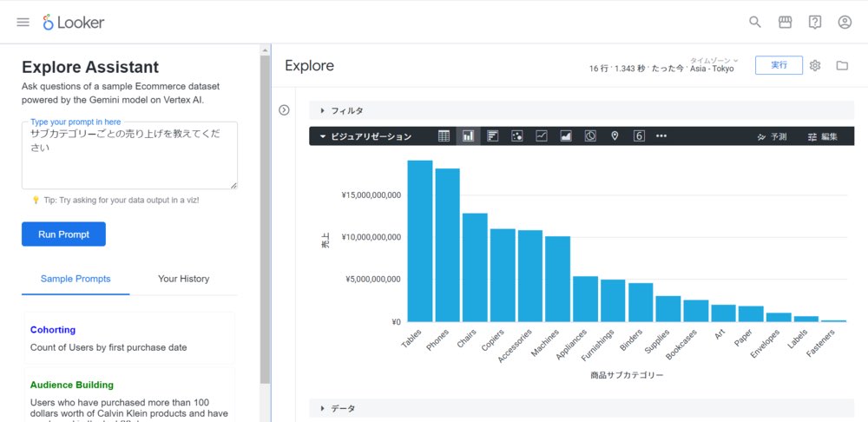Select the Scatterplot visualization
Image resolution: width=868 pixels, height=422 pixels.
517,136
